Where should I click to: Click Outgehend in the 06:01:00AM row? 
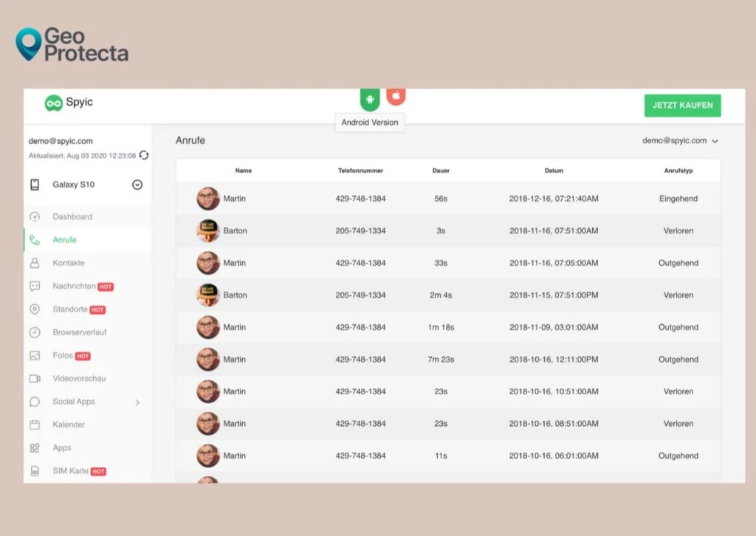click(x=678, y=456)
